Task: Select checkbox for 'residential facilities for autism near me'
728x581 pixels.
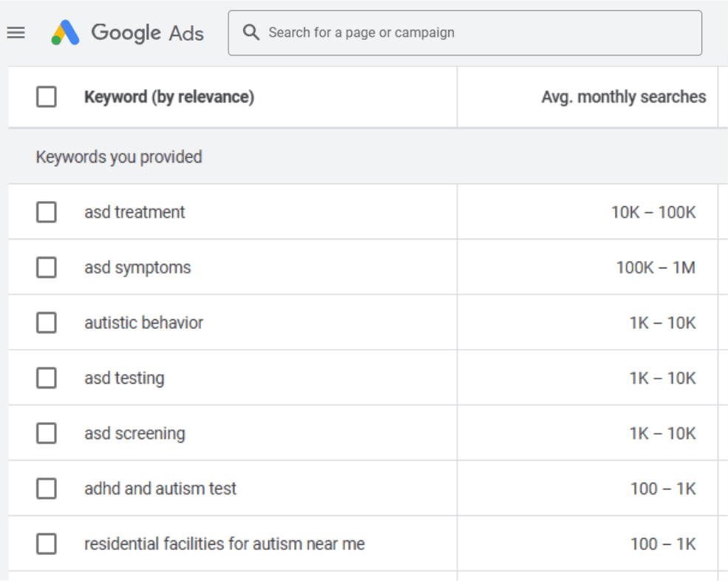Action: click(47, 544)
